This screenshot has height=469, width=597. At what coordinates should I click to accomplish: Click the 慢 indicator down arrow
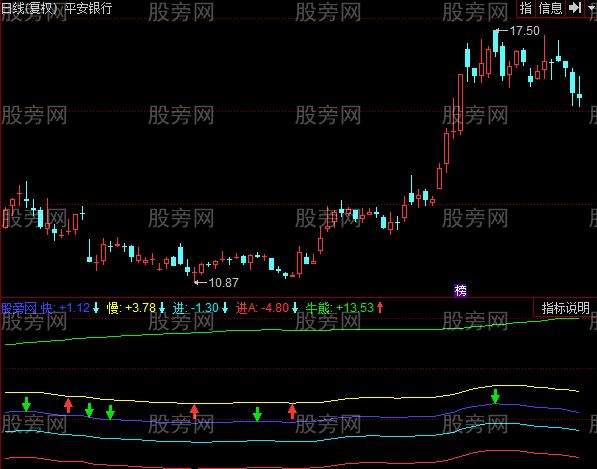[162, 307]
